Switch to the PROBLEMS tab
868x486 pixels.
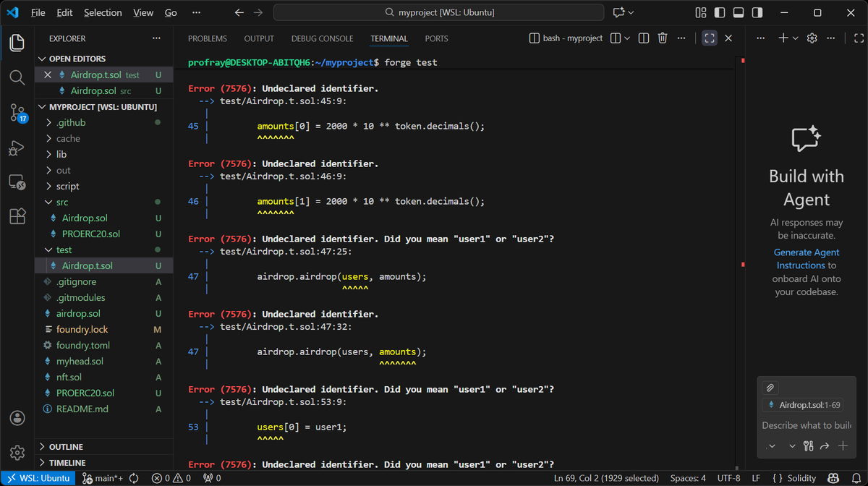tap(207, 38)
